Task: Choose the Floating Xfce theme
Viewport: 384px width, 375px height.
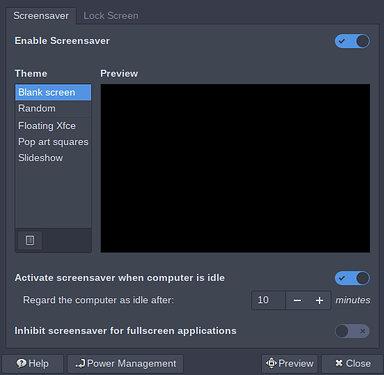Action: (53, 126)
